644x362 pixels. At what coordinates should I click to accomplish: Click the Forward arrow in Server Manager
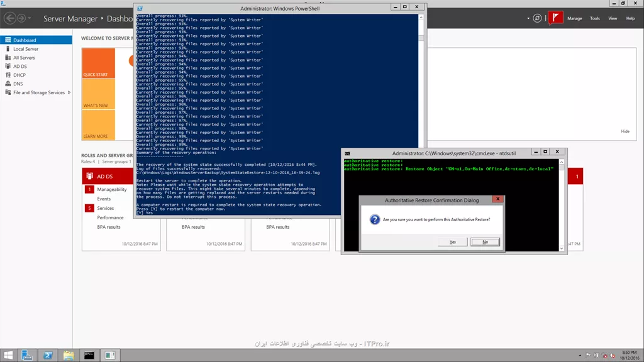tap(21, 18)
